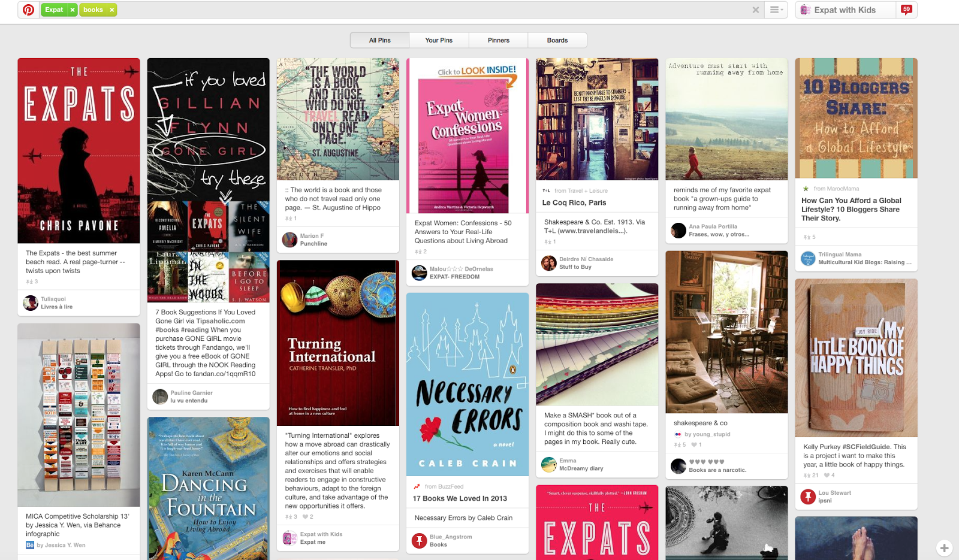This screenshot has height=560, width=959.
Task: Open the Gone Girl suggestions pin image
Action: tap(208, 180)
